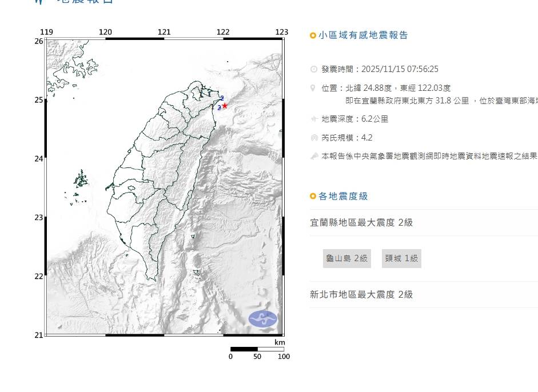The height and width of the screenshot is (392, 538).
Task: Select the 龜山島 2級 station button
Action: pos(346,258)
